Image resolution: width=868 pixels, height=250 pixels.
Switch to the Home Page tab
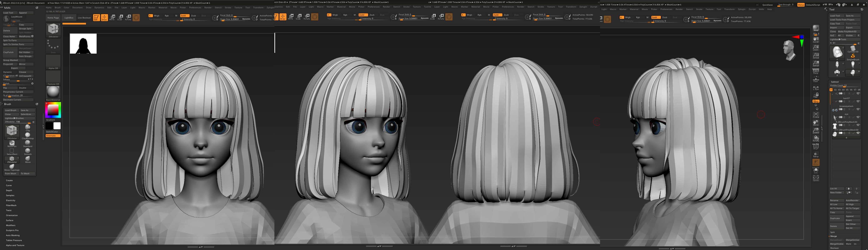click(53, 18)
